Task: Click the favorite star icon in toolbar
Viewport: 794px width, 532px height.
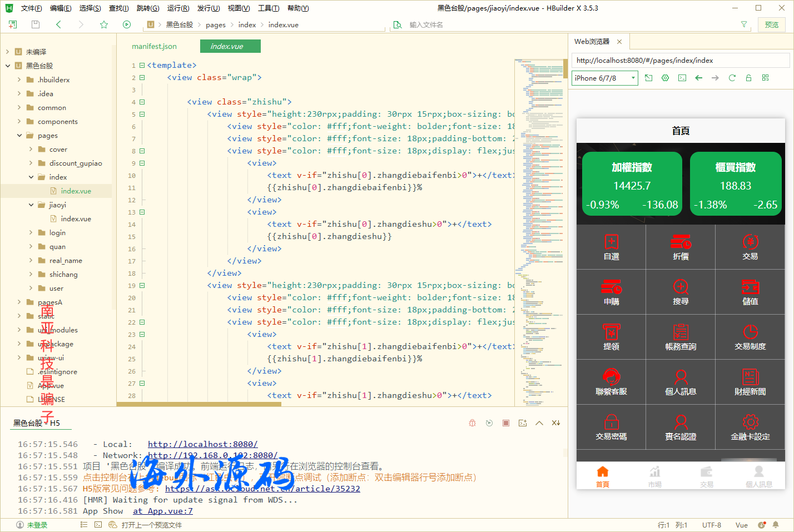Action: [103, 24]
